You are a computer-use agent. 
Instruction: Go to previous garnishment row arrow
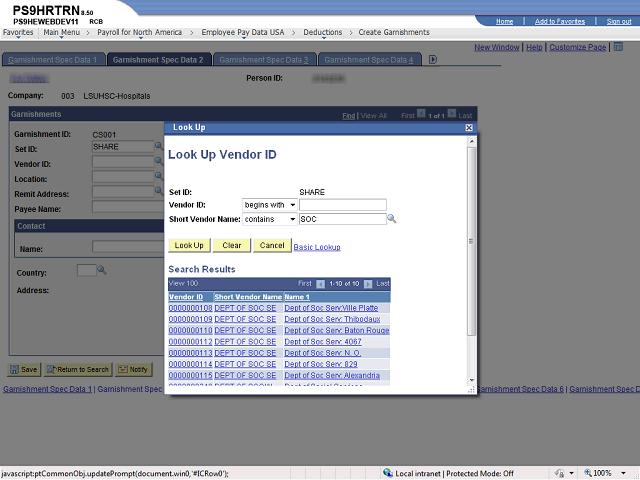click(421, 113)
